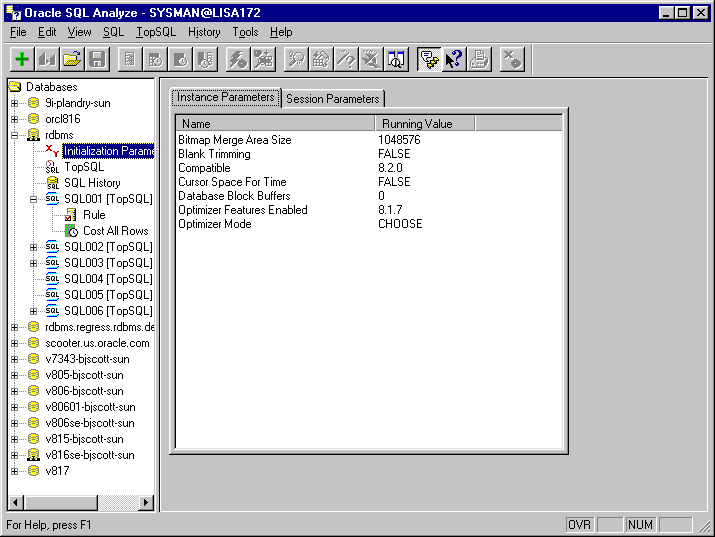Click the context help arrow-question icon
Viewport: 715px width, 537px height.
click(x=454, y=60)
